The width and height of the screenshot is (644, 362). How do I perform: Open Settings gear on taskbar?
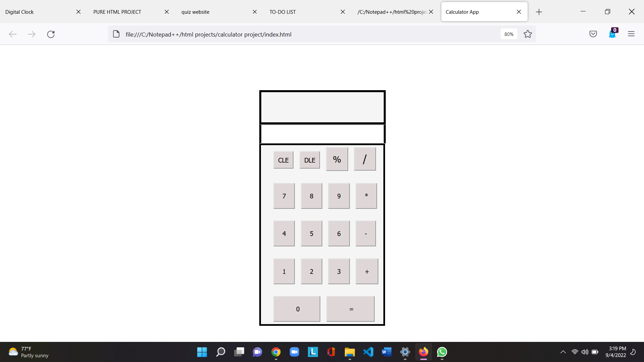coord(405,352)
